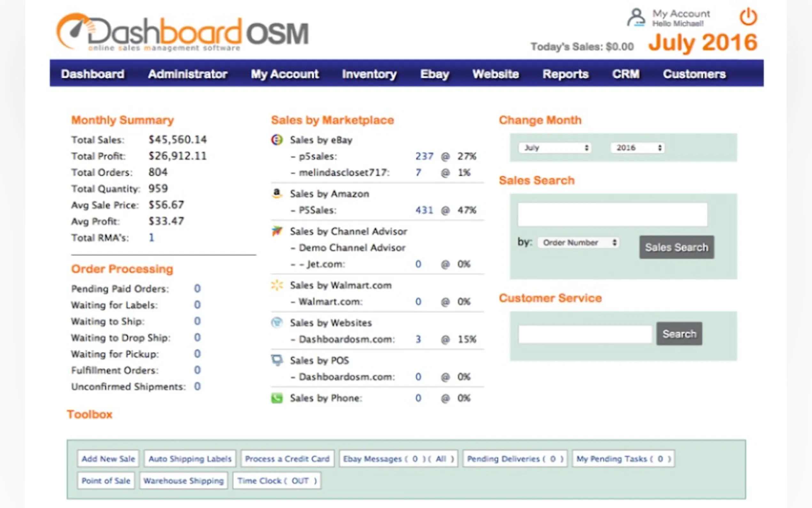
Task: Open the July month dropdown
Action: 556,148
